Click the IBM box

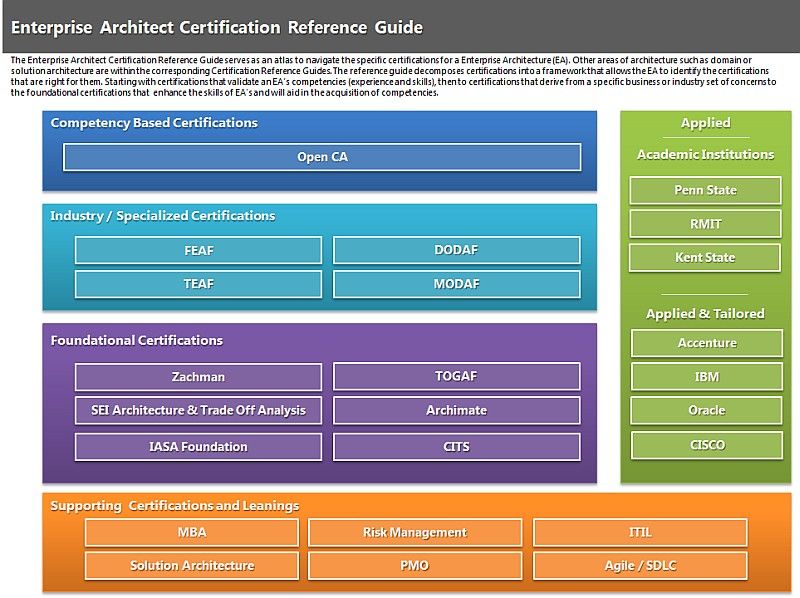pyautogui.click(x=707, y=377)
